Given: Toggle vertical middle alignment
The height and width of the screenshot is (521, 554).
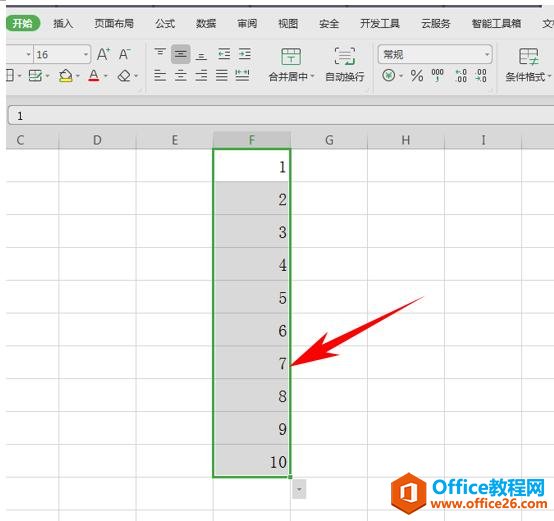Looking at the screenshot, I should pyautogui.click(x=181, y=54).
